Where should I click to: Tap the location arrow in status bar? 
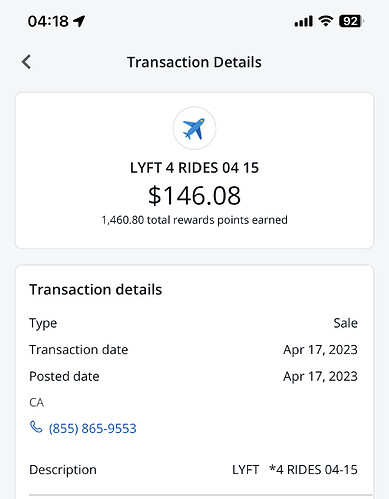pos(79,21)
